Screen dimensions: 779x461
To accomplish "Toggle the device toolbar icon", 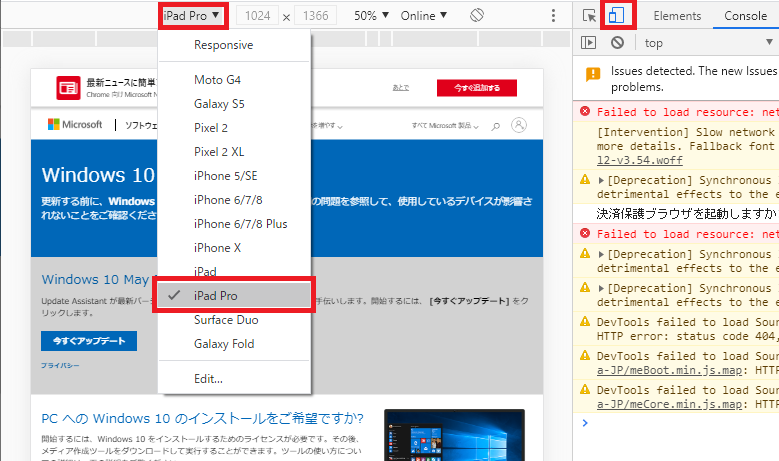I will pos(617,15).
